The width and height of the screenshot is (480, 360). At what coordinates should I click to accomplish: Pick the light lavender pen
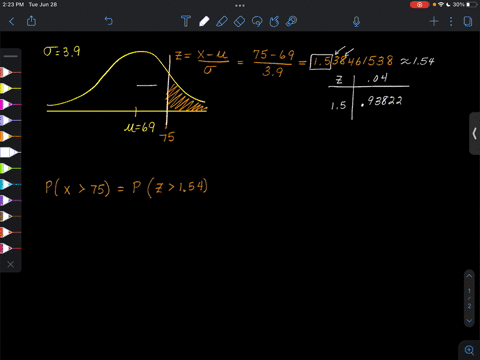tap(10, 120)
